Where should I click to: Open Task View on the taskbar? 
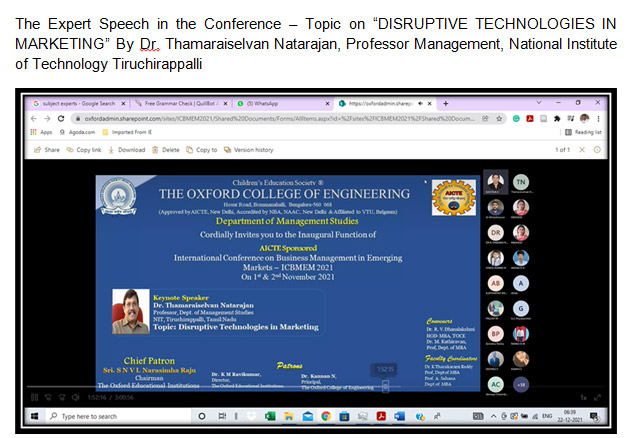pos(222,416)
